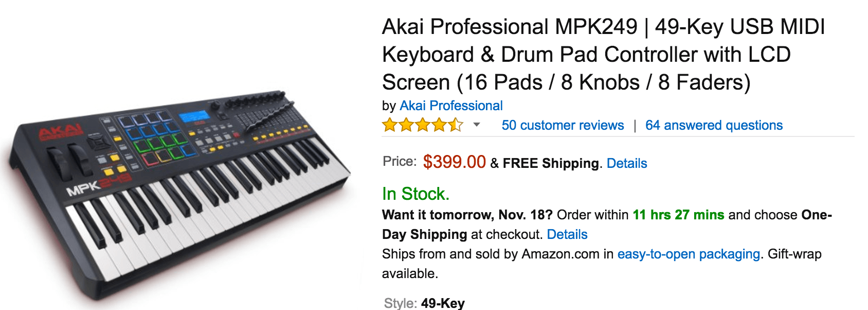
Task: Click the orange star rating icons
Action: pyautogui.click(x=422, y=125)
